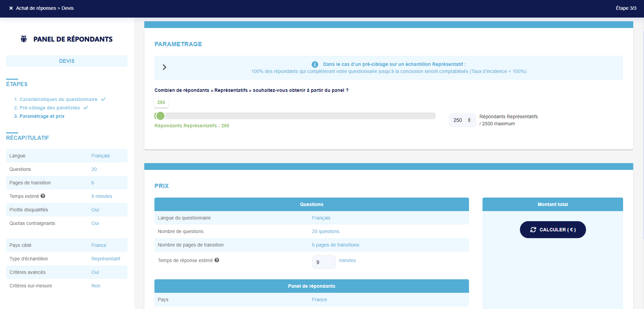Click help icon beside Temps de réponse estimé
Image resolution: width=644 pixels, height=309 pixels.
coord(217,260)
